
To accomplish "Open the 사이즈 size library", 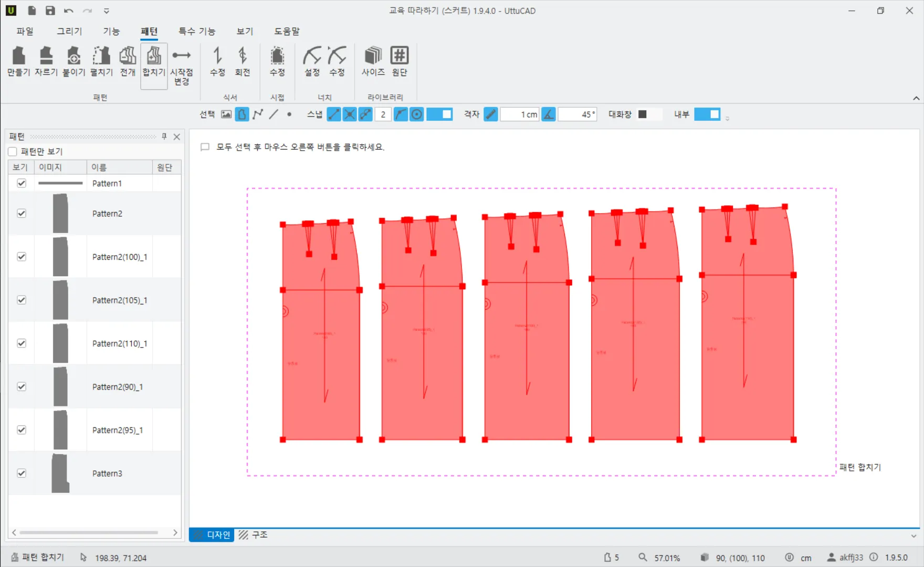I will click(x=373, y=61).
